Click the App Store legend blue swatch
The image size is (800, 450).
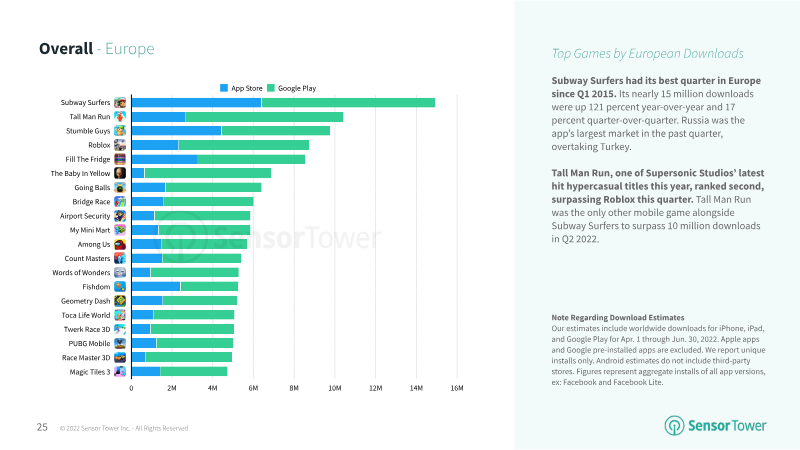pyautogui.click(x=223, y=88)
